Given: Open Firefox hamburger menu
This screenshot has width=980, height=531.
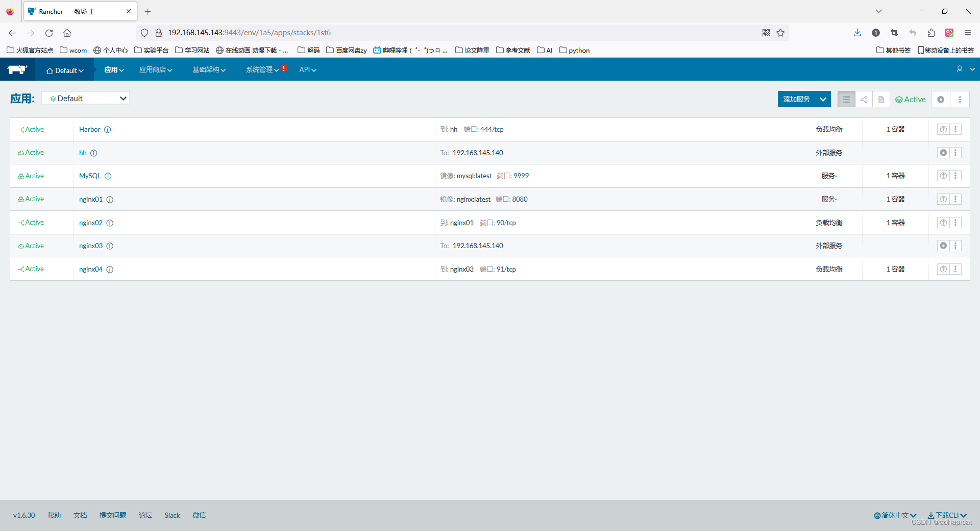Looking at the screenshot, I should pos(968,33).
